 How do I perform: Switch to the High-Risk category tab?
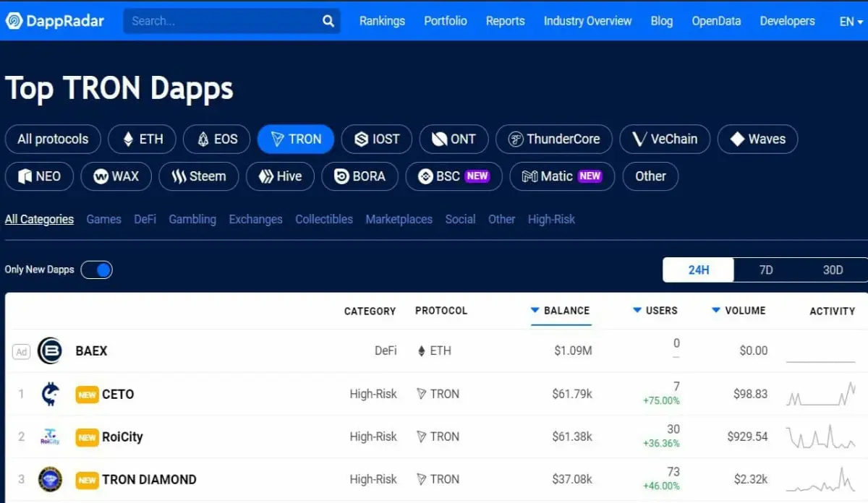coord(552,219)
